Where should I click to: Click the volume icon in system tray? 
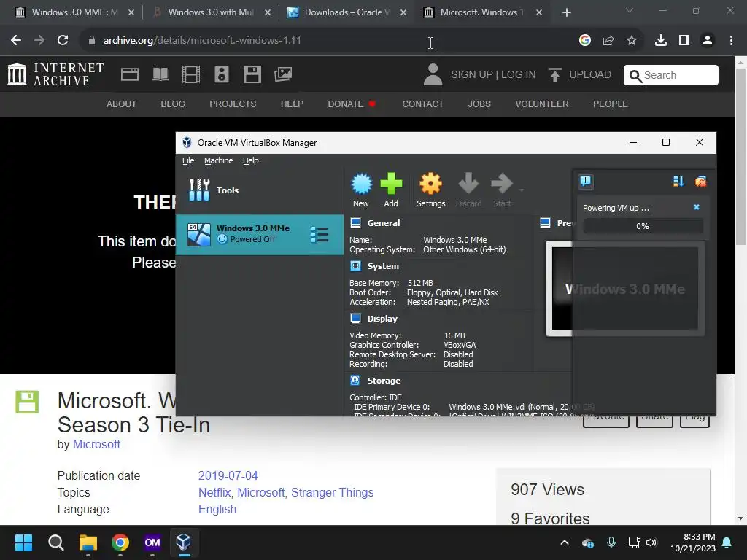651,542
